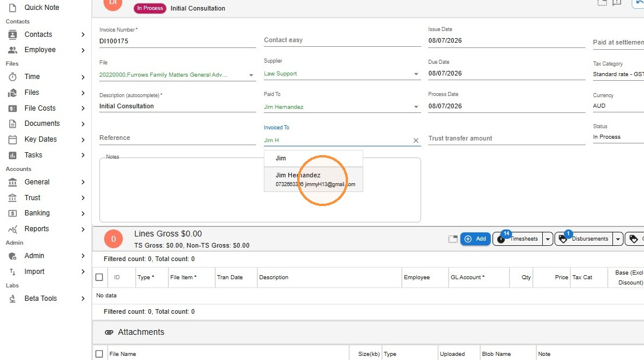Open the Disbursements dropdown arrow
This screenshot has width=644, height=360.
(618, 239)
